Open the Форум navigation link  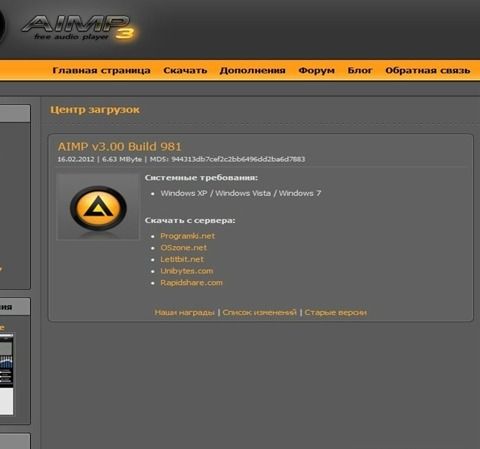click(316, 70)
